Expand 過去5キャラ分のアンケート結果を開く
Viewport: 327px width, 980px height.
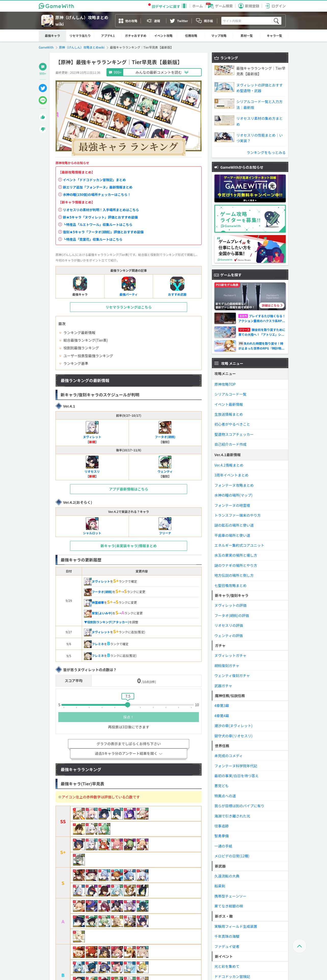click(128, 753)
